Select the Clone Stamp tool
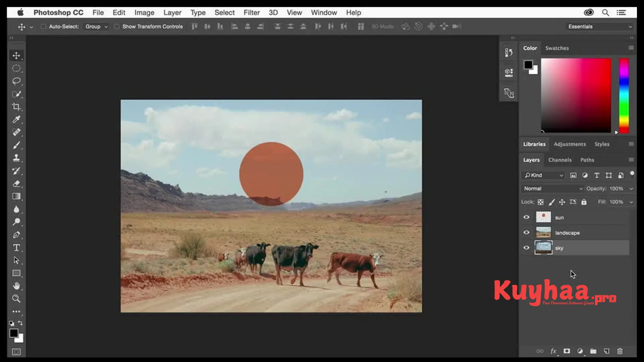 16,158
